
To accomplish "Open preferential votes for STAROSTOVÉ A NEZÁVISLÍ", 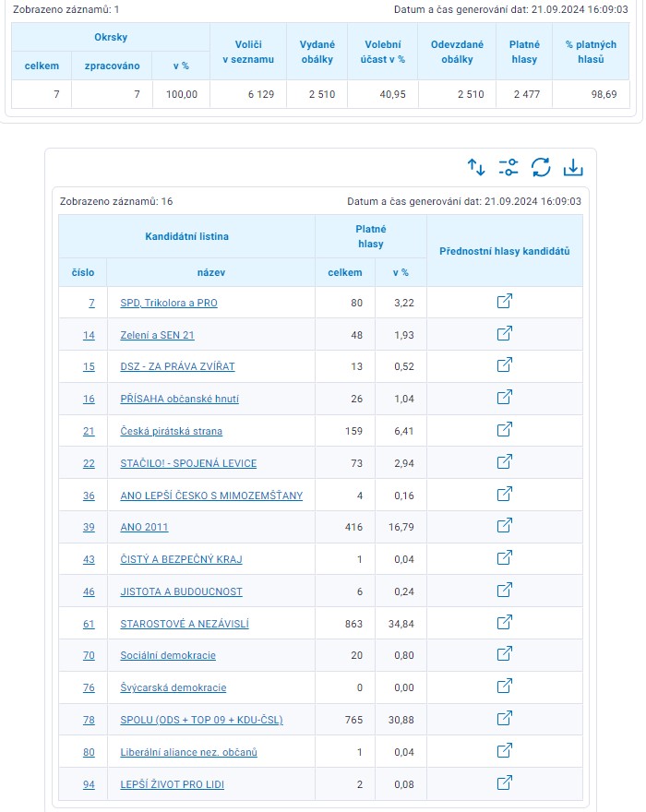I will 505,622.
